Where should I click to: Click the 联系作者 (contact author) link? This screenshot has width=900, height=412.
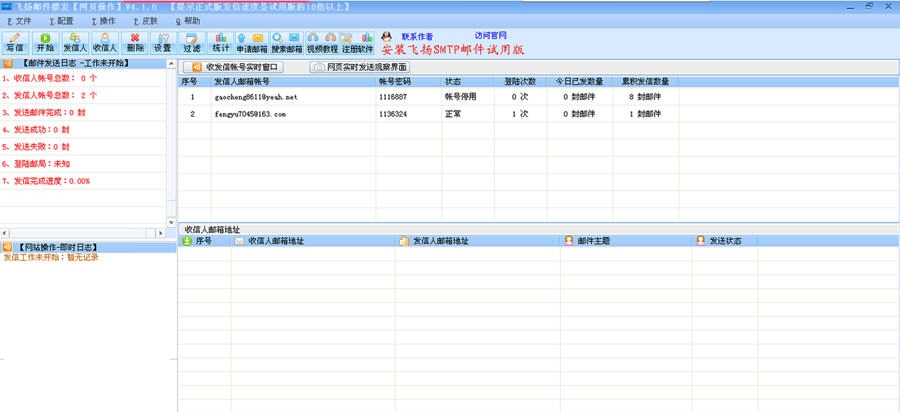[x=417, y=36]
